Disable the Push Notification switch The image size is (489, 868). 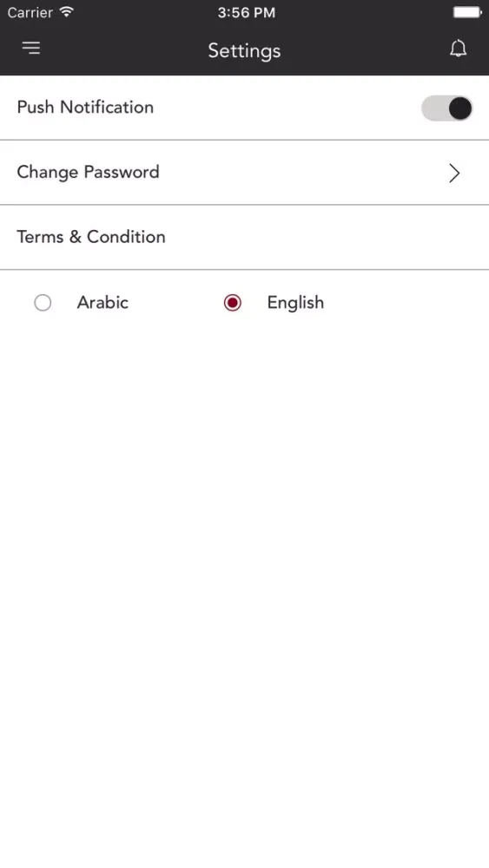pyautogui.click(x=447, y=108)
